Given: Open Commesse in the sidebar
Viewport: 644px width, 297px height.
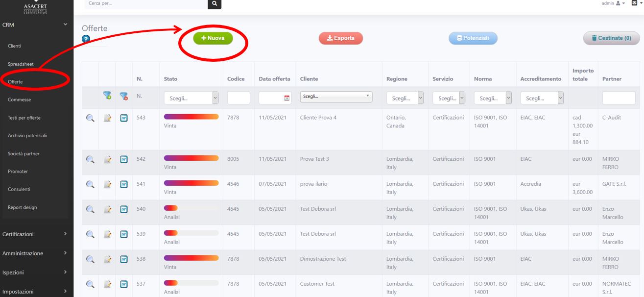Looking at the screenshot, I should click(20, 100).
